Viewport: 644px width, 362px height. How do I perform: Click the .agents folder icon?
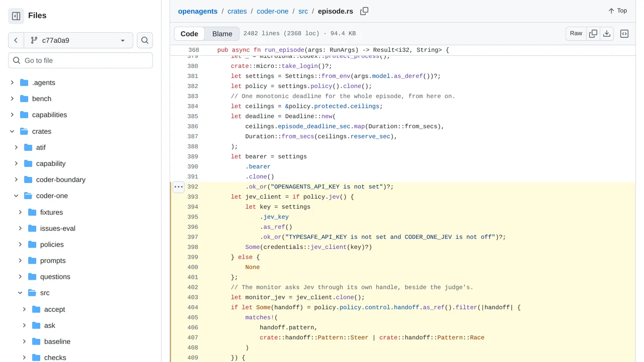24,82
